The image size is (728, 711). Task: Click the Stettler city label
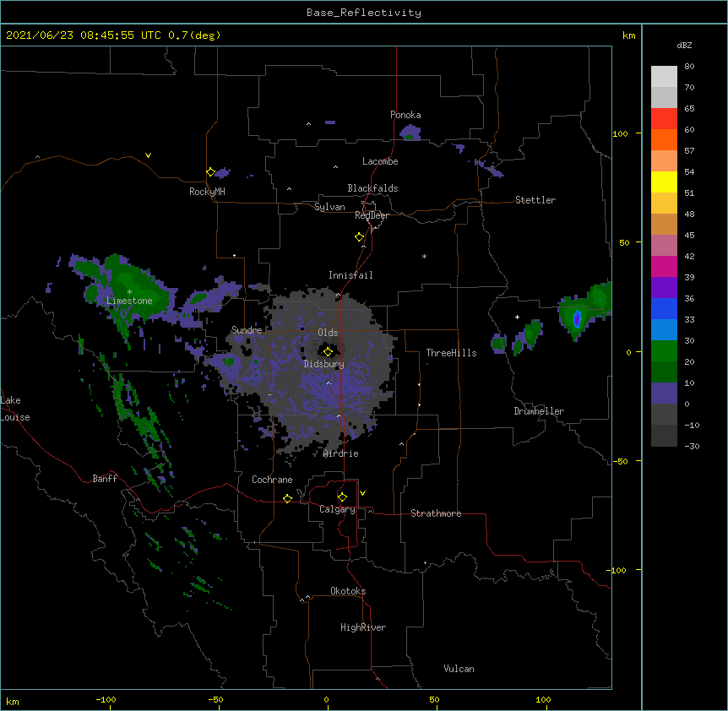pos(535,200)
